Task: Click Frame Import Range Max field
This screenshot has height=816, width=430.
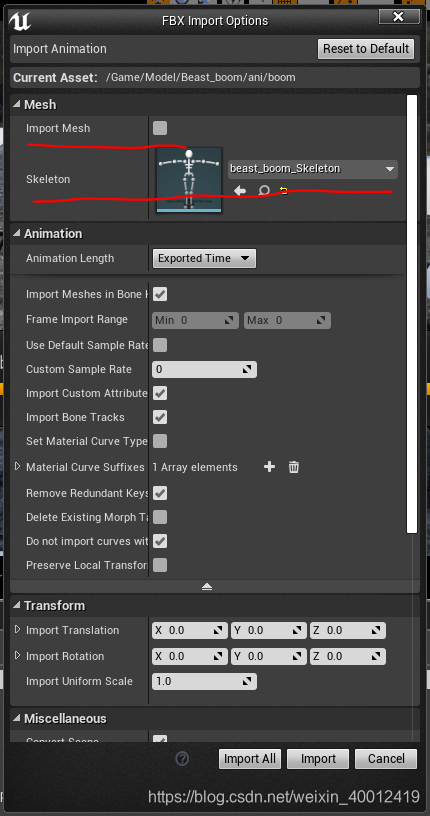Action: (x=287, y=320)
